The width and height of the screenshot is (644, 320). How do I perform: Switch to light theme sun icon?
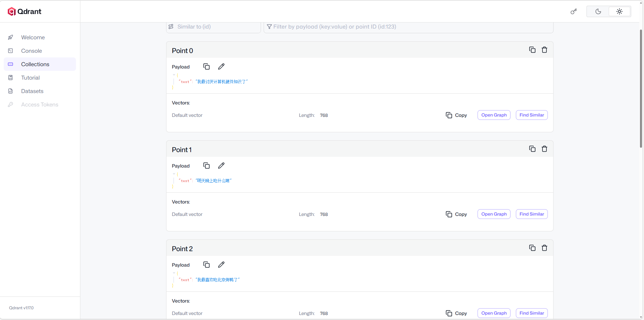point(619,11)
